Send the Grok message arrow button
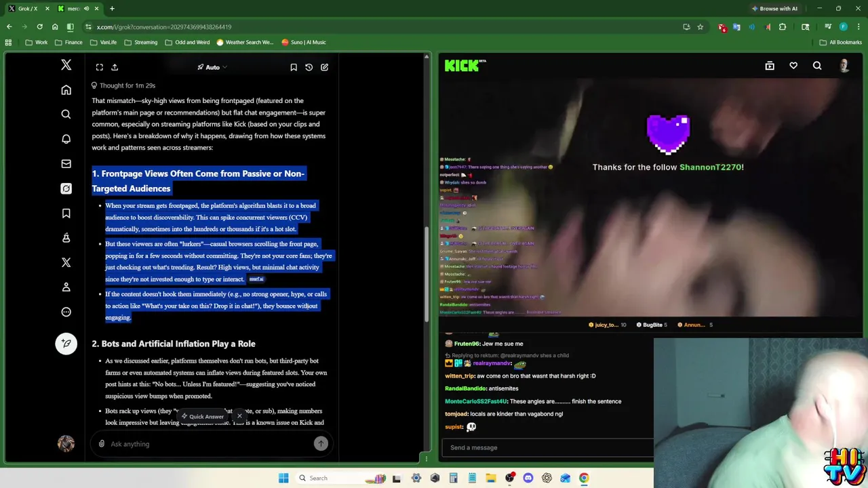 pyautogui.click(x=321, y=443)
